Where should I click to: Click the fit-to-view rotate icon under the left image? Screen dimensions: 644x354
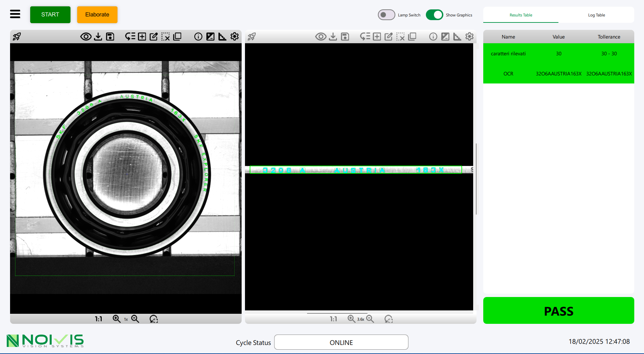click(x=154, y=319)
